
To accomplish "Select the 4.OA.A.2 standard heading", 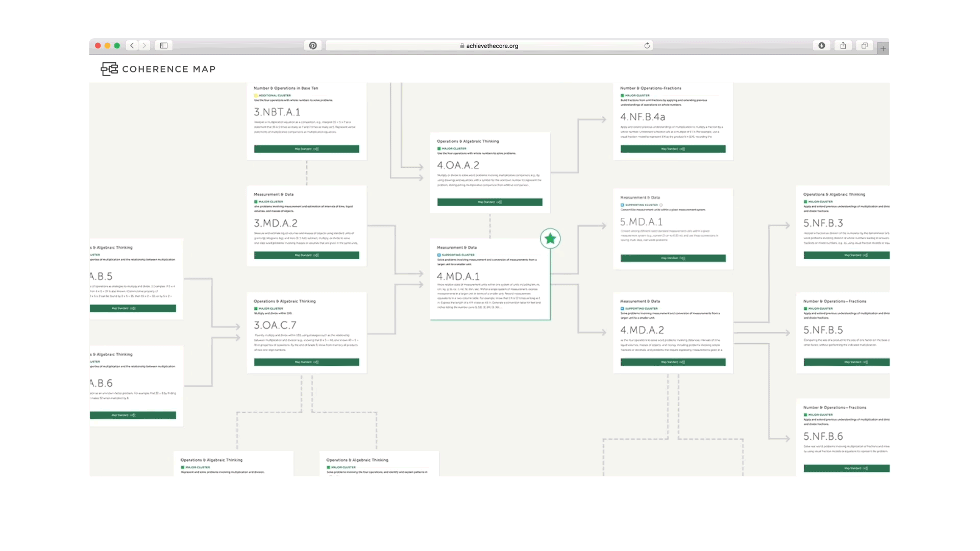I will (x=458, y=165).
